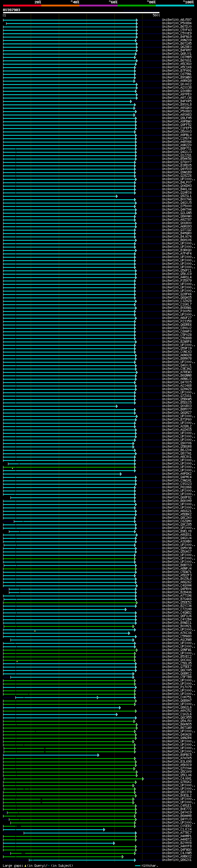Image resolution: width=197 pixels, height=868 pixels.
Task: Select hit label UniRef100_C4M1E1
Action: pos(177,806)
